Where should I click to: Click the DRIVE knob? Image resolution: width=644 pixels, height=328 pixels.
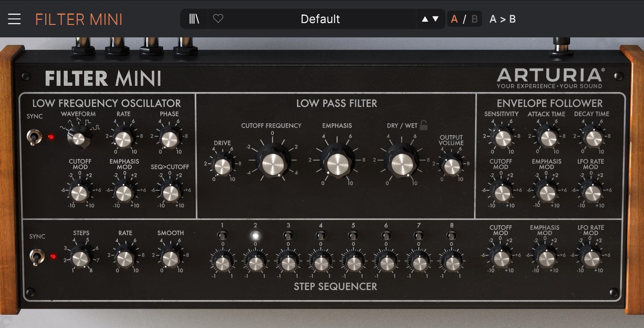(x=222, y=166)
